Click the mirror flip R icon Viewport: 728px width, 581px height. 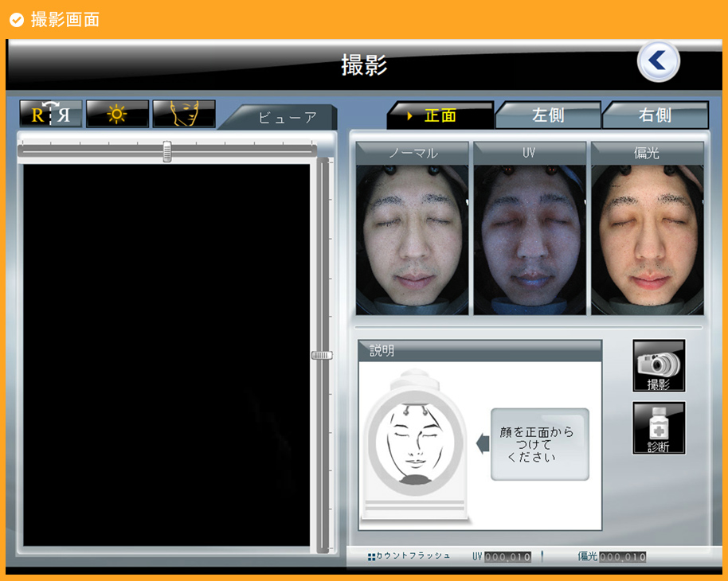pyautogui.click(x=51, y=114)
